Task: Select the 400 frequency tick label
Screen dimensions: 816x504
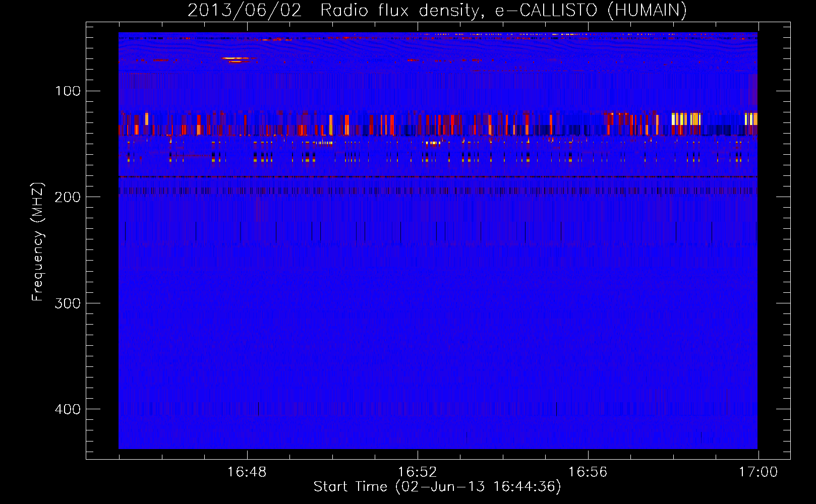Action: click(x=68, y=409)
